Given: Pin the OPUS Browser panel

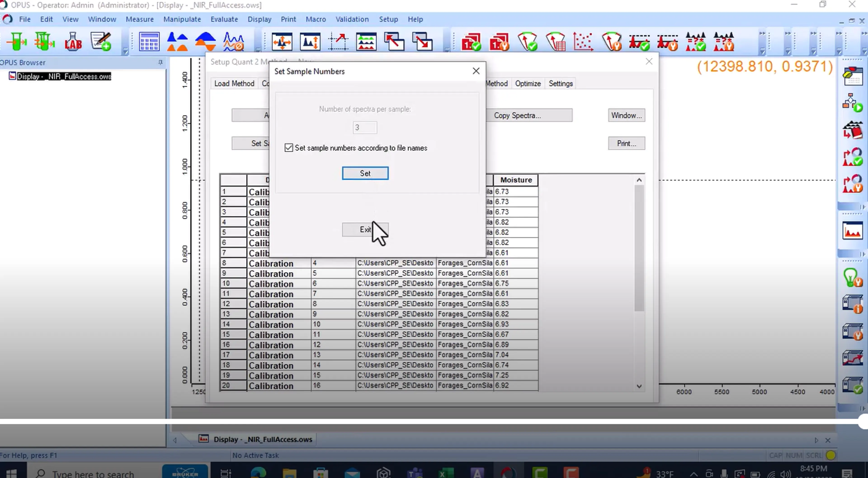Looking at the screenshot, I should click(x=160, y=62).
